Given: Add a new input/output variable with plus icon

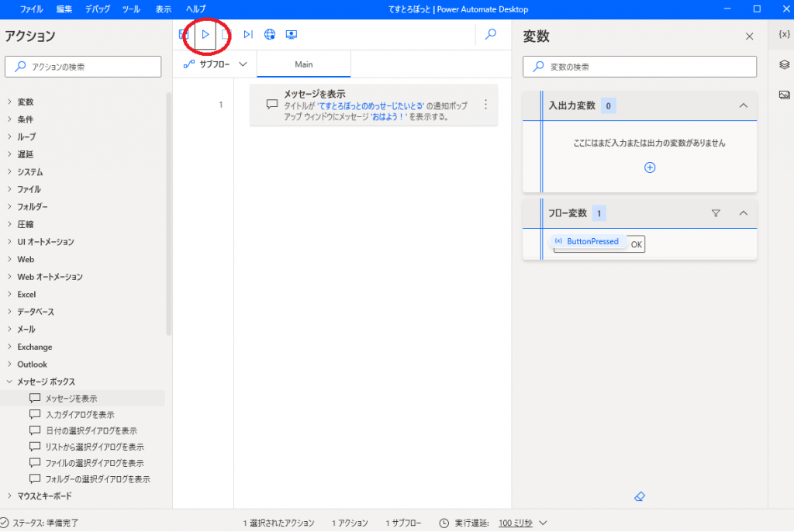Looking at the screenshot, I should 650,168.
